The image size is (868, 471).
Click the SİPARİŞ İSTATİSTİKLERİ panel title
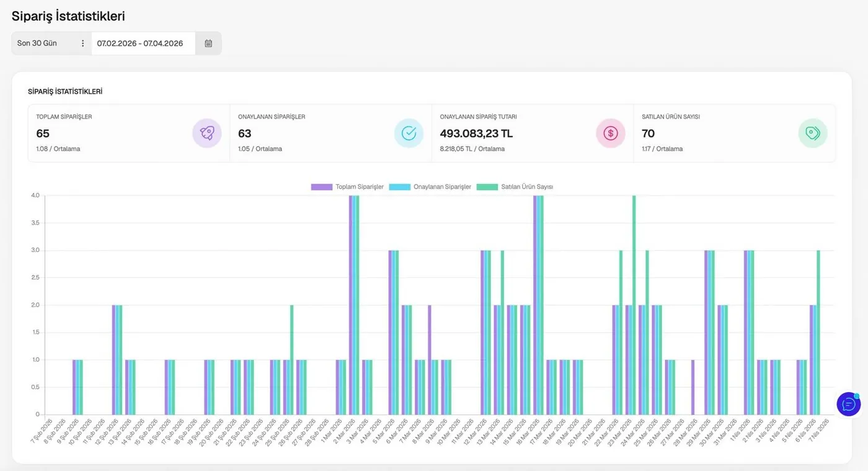pyautogui.click(x=65, y=91)
